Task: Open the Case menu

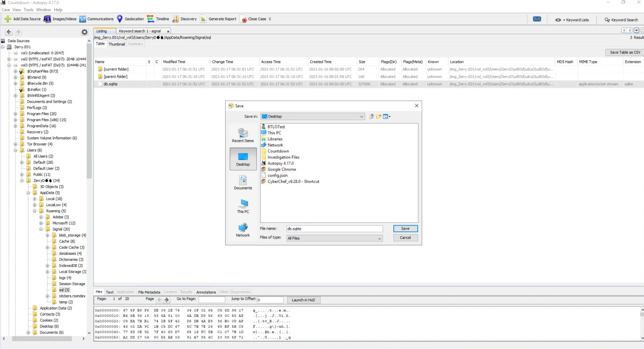Action: click(x=6, y=10)
